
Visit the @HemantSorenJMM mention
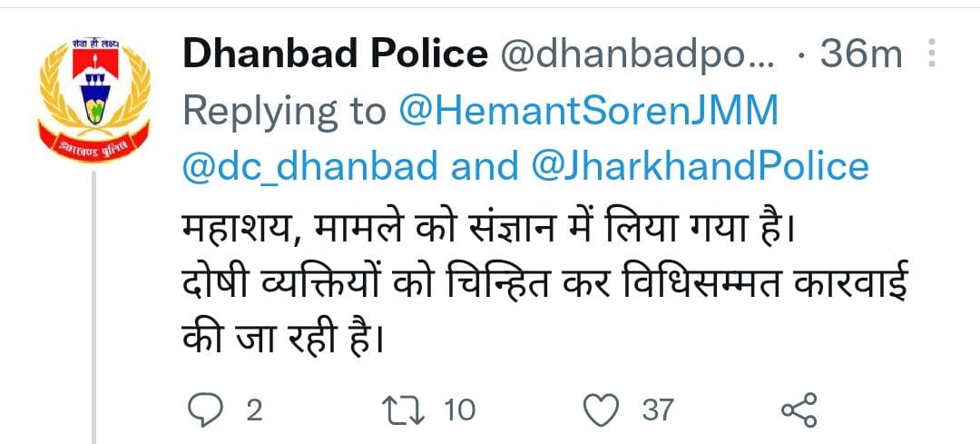point(588,112)
